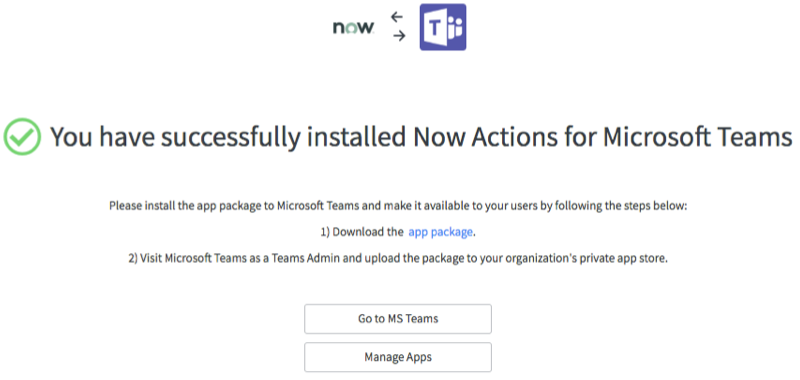Click step 2 'Visit Microsoft Teams' text
This screenshot has height=380, width=800.
398,259
